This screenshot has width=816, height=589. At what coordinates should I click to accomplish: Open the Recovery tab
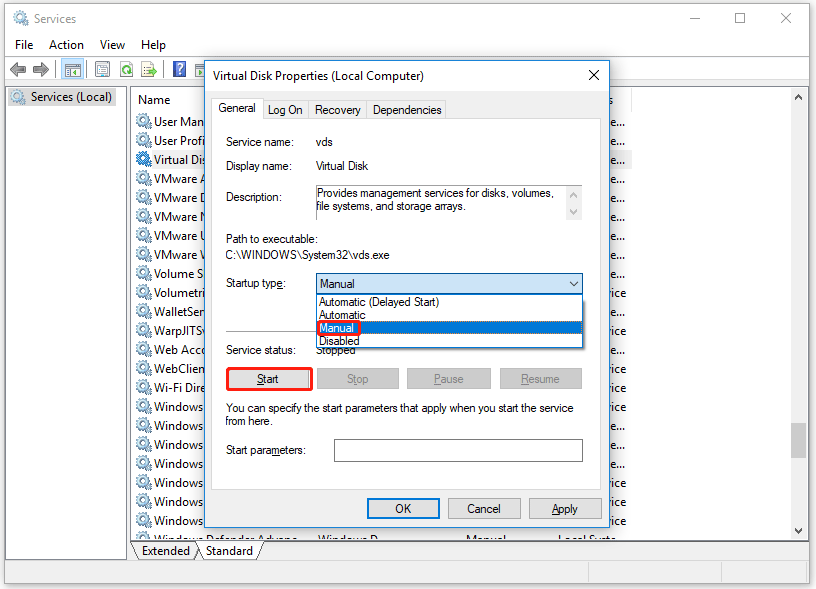pos(337,110)
